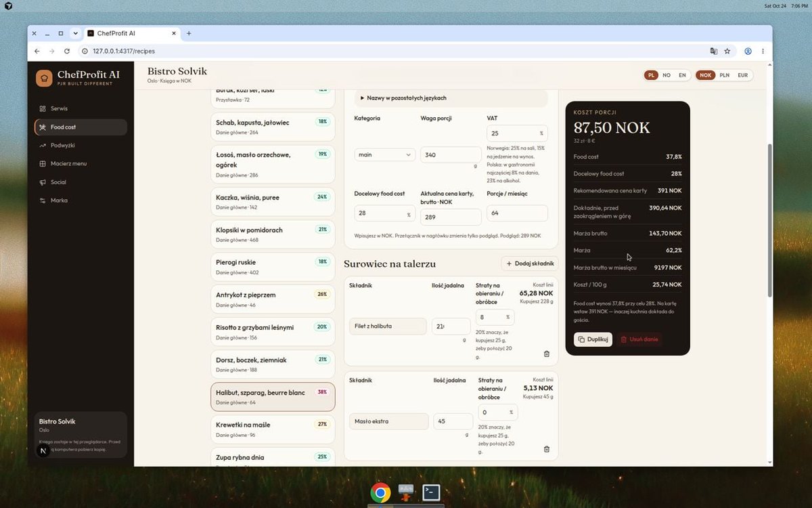812x508 pixels.
Task: Click the Macierz menu table icon
Action: [43, 164]
